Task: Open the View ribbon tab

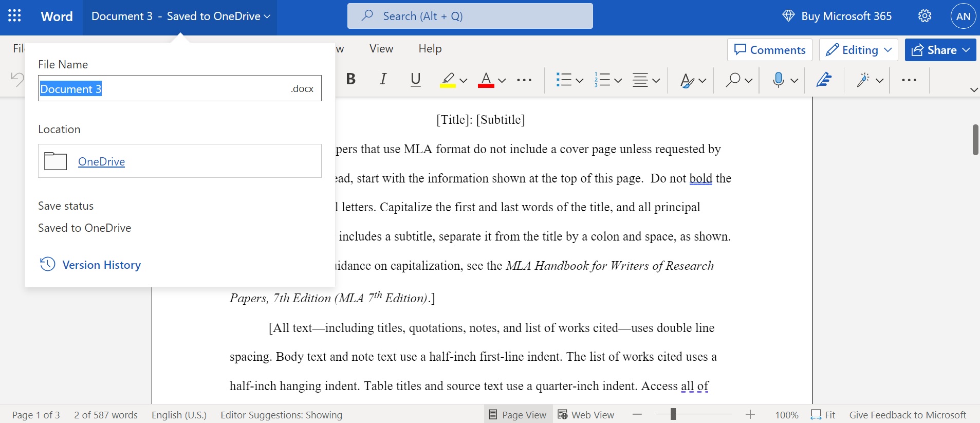Action: click(381, 48)
